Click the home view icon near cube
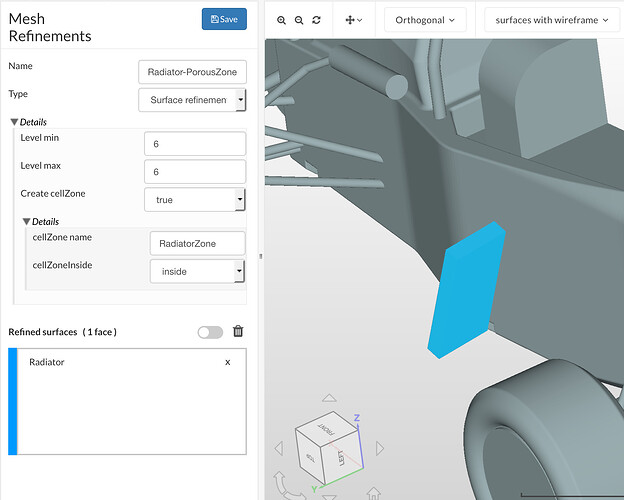The image size is (624, 500). coord(374,493)
